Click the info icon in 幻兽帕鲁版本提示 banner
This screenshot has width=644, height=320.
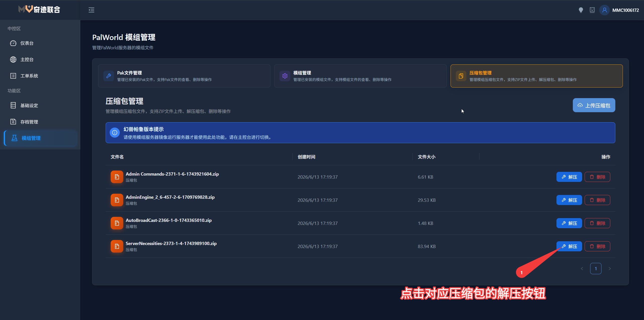point(115,133)
